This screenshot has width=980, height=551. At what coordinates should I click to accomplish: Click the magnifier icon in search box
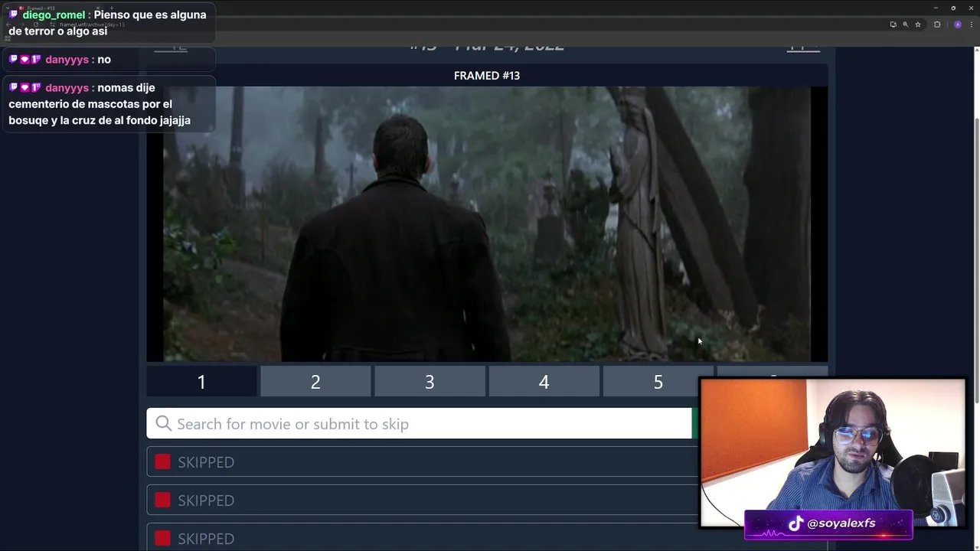(x=163, y=423)
